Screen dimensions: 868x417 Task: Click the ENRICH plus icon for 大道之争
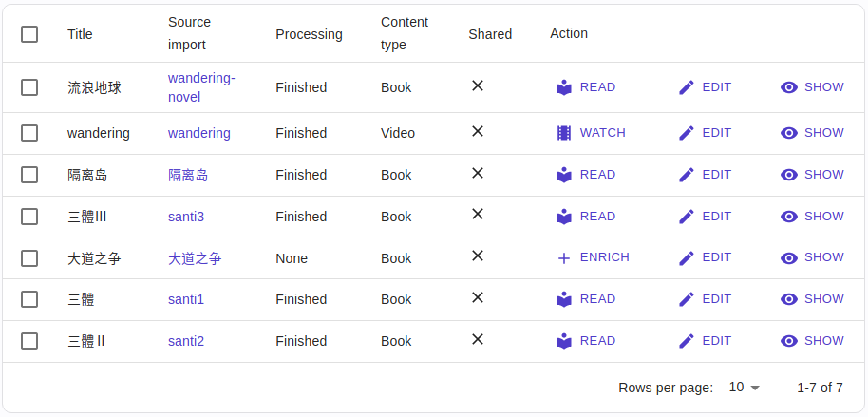[564, 258]
